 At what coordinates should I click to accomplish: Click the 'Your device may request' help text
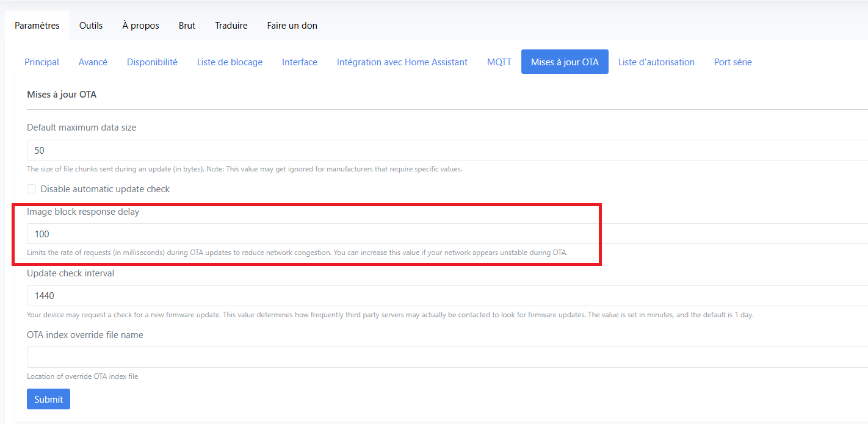click(x=390, y=315)
